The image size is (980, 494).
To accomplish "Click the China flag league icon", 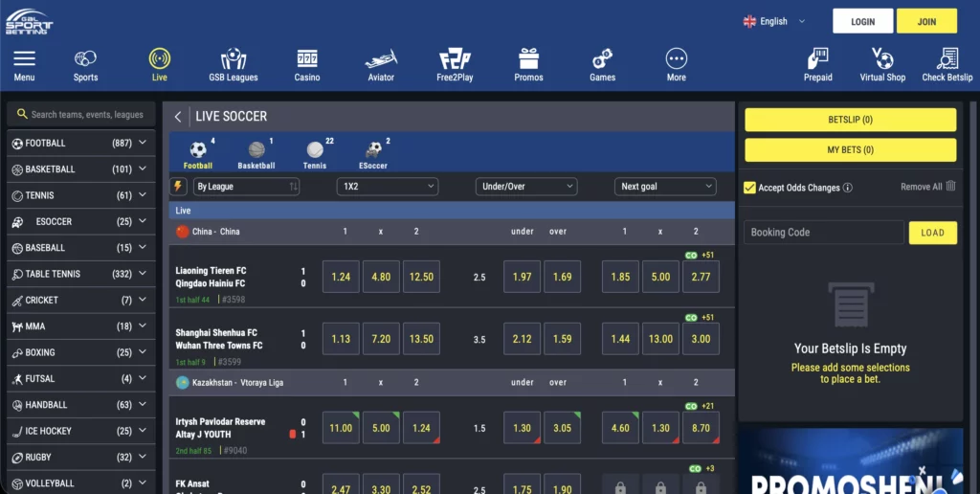I will (x=183, y=232).
